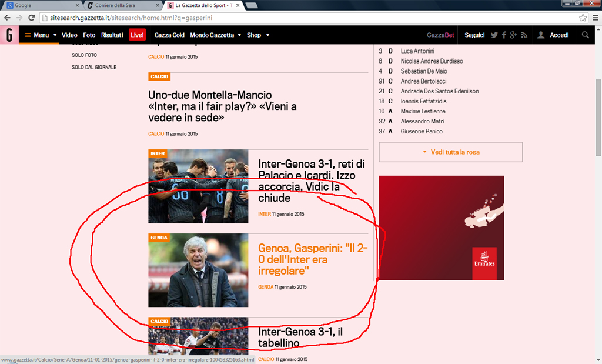Close the La Gazzetta dello Sport tab
This screenshot has height=364, width=602.
pyautogui.click(x=238, y=5)
